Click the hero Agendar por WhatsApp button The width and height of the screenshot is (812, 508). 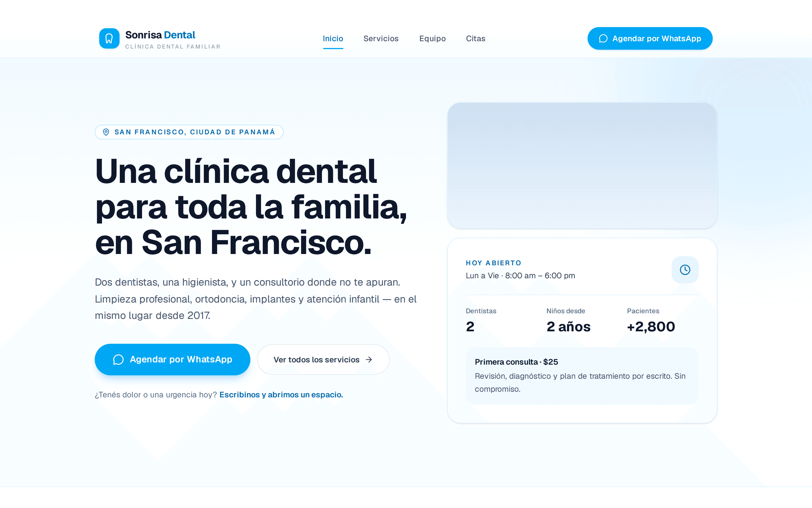tap(172, 359)
